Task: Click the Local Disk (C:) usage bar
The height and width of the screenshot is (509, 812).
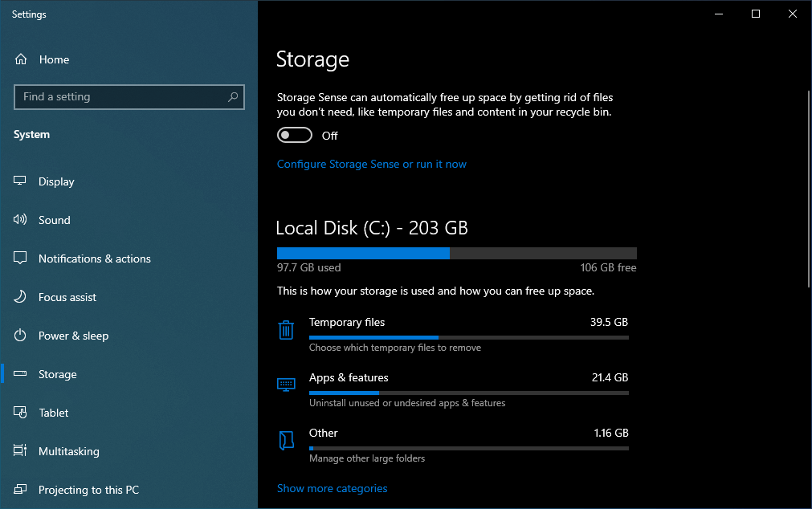Action: pos(457,253)
